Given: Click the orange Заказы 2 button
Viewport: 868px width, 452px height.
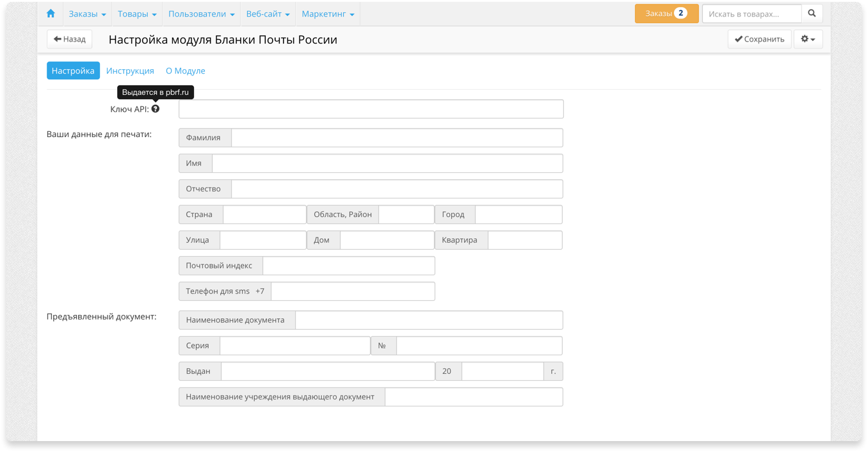Looking at the screenshot, I should (666, 13).
